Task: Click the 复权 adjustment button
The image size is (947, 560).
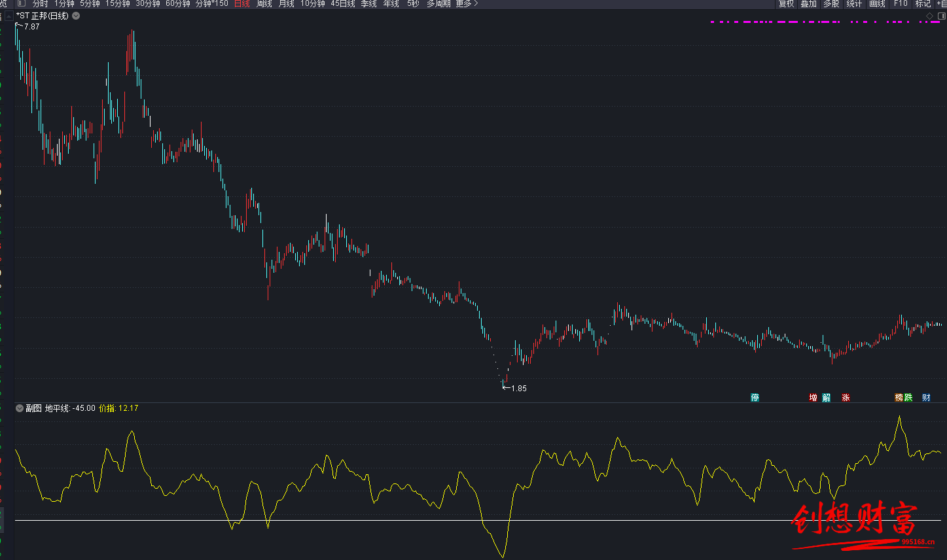Action: click(786, 4)
